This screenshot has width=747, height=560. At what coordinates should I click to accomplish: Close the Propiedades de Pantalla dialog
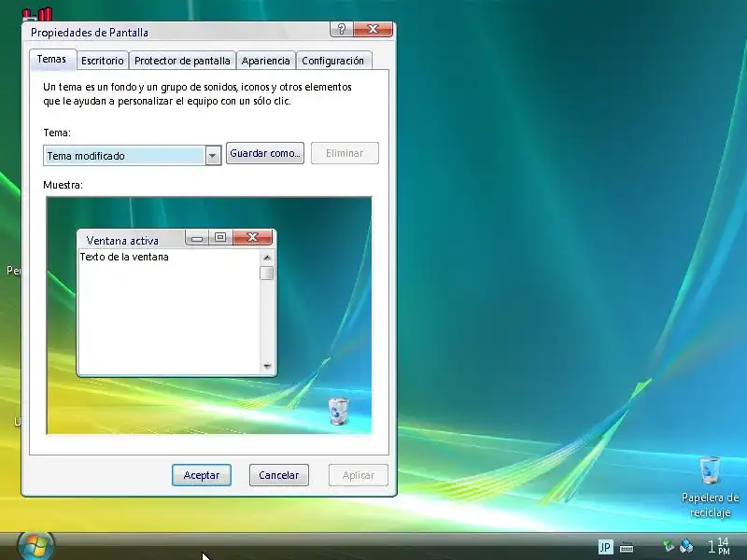click(x=373, y=30)
